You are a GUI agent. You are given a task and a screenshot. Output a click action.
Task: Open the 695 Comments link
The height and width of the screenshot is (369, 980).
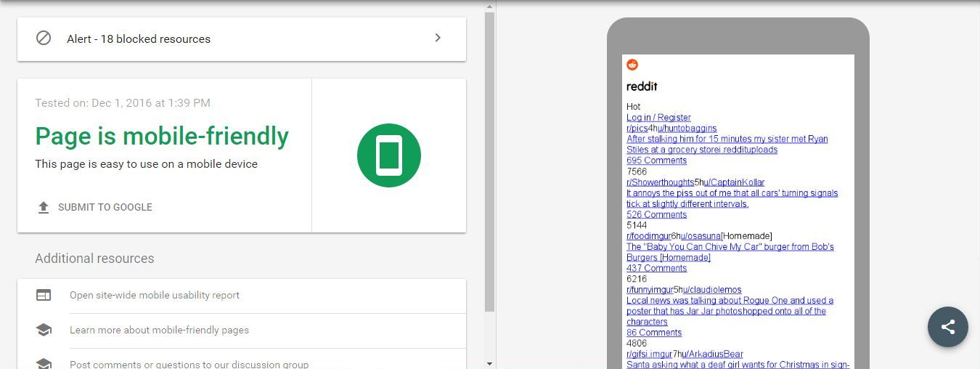pos(656,161)
